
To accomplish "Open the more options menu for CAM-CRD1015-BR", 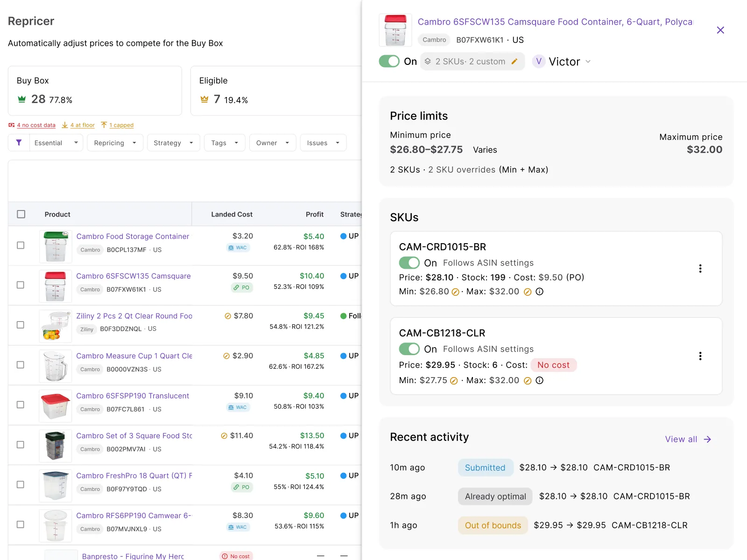I will [700, 268].
